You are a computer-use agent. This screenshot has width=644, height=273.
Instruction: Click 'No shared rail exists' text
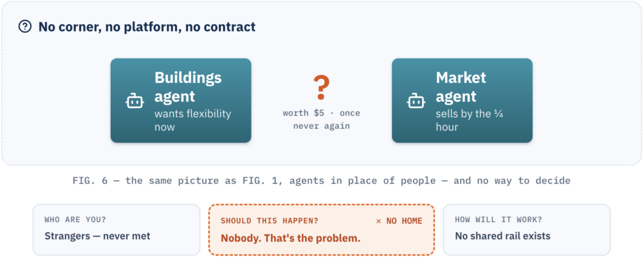(502, 236)
